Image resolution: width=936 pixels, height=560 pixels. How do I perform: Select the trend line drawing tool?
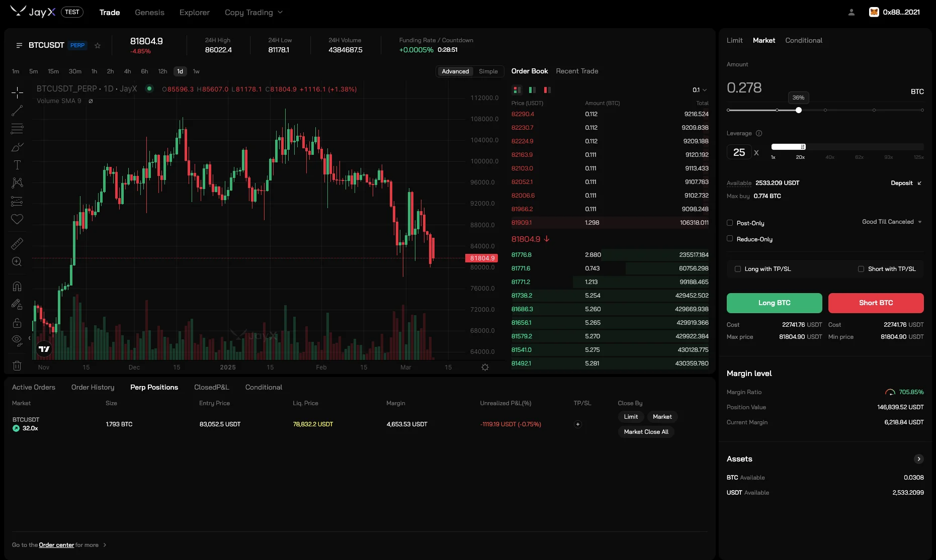[17, 111]
